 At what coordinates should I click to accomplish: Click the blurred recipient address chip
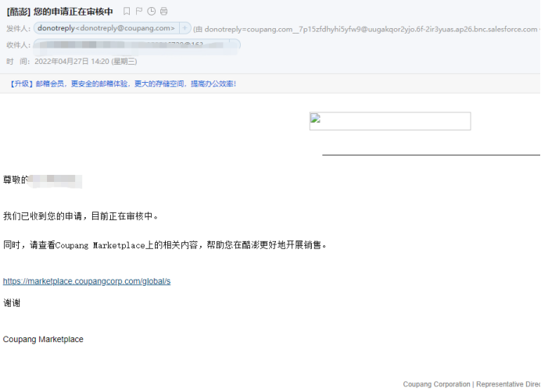pos(137,45)
